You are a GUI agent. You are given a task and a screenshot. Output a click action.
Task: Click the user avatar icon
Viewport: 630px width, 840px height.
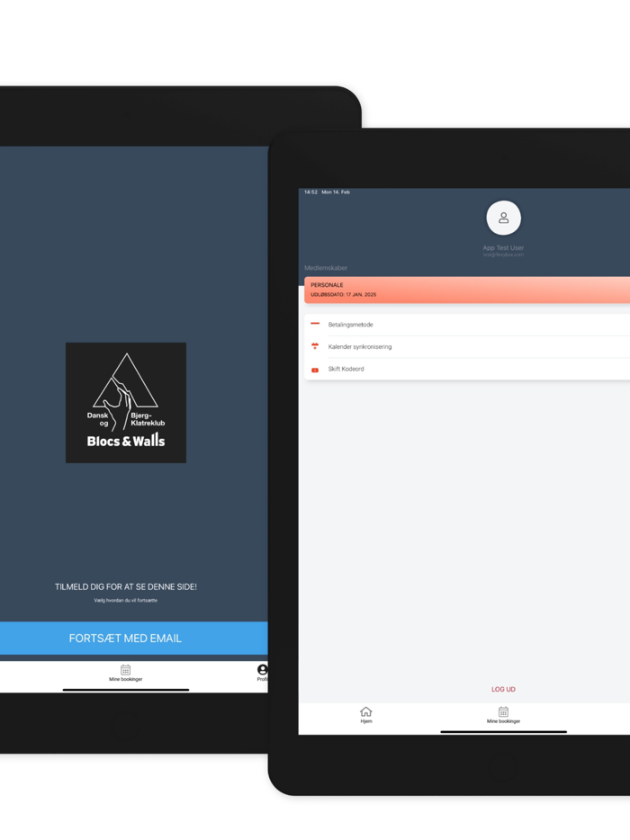(x=503, y=218)
